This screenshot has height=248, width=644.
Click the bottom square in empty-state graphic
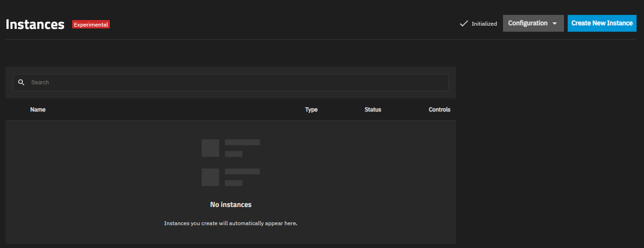(x=210, y=177)
